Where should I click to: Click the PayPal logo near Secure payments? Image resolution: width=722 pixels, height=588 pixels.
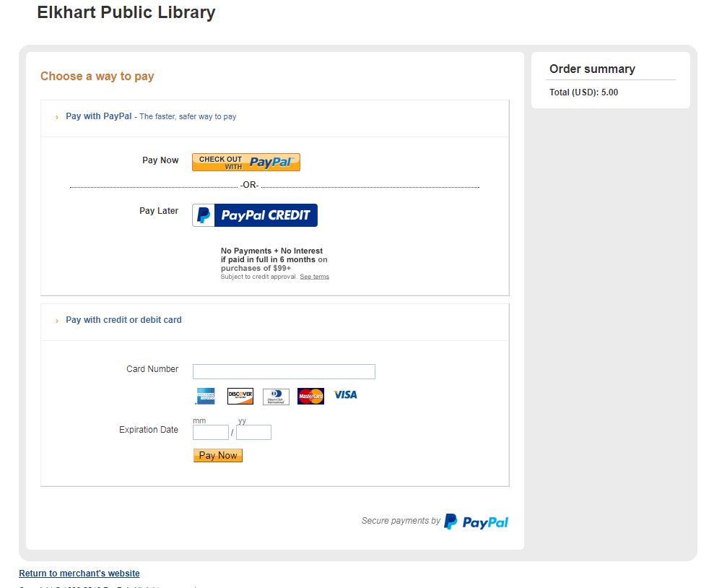476,522
